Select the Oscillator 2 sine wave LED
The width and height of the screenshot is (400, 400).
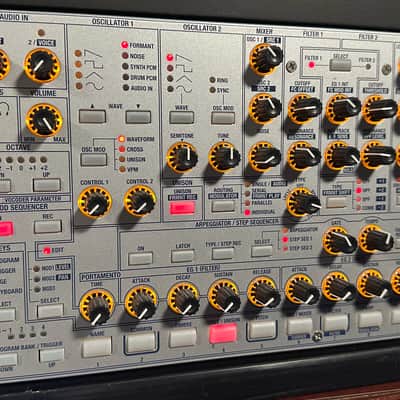coord(170,89)
